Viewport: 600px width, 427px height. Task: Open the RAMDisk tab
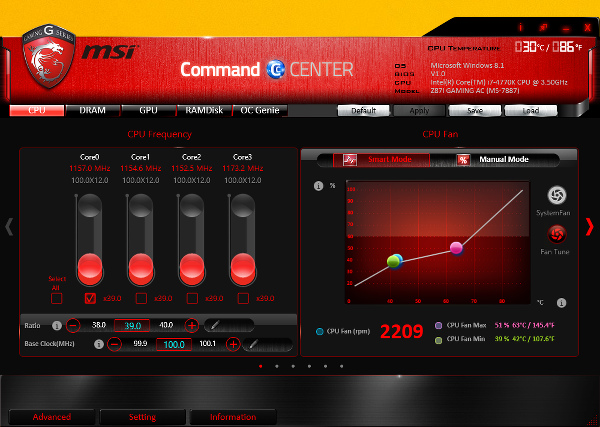pos(204,110)
